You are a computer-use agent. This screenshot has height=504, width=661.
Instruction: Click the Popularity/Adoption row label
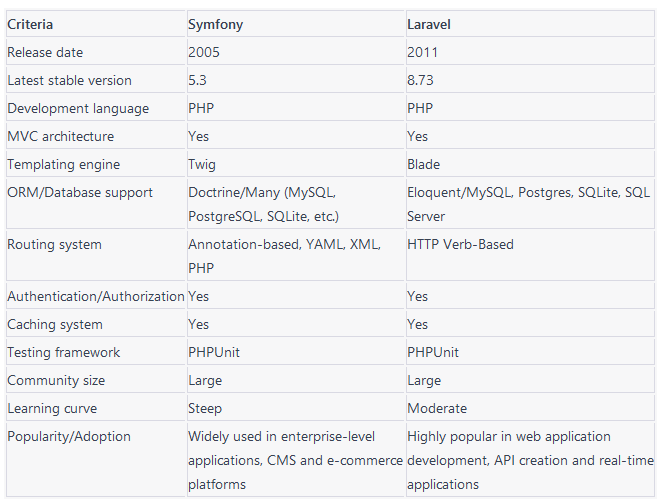coord(96,460)
